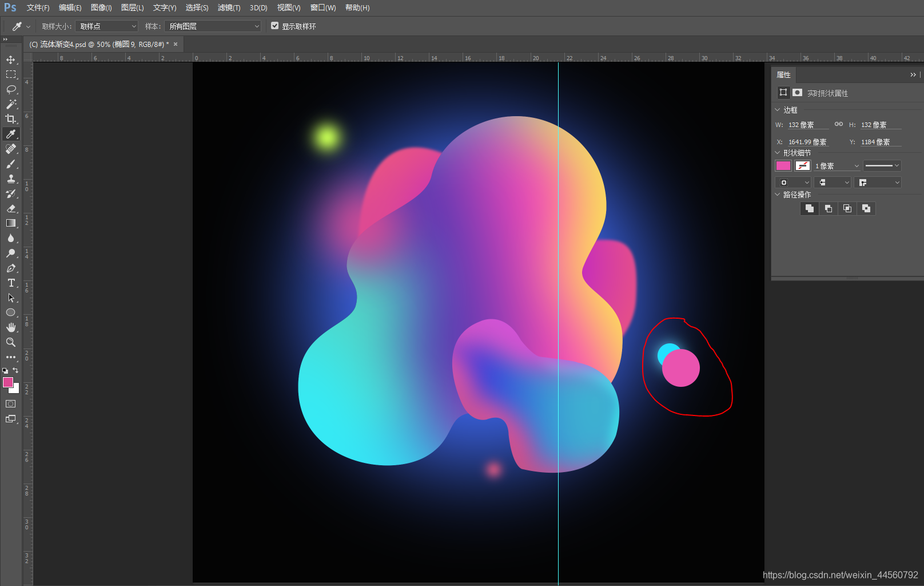The height and width of the screenshot is (586, 924).
Task: Select the Pen tool
Action: (11, 268)
